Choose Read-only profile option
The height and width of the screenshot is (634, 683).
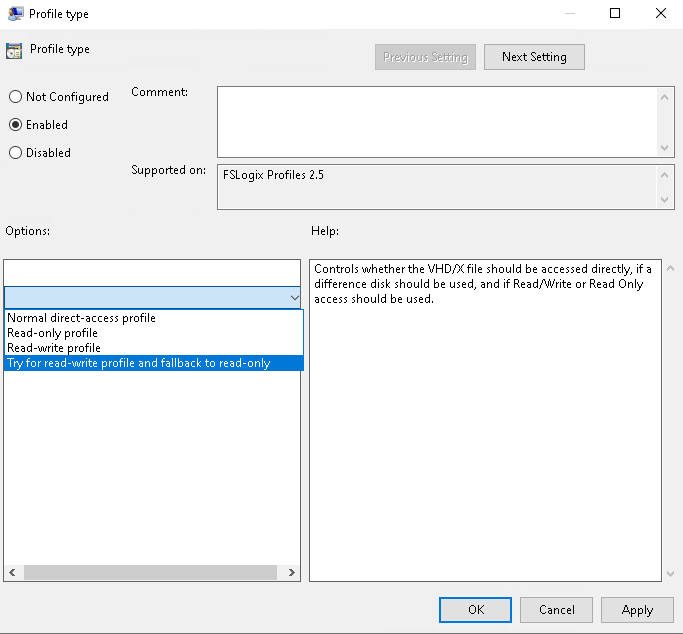coord(153,333)
